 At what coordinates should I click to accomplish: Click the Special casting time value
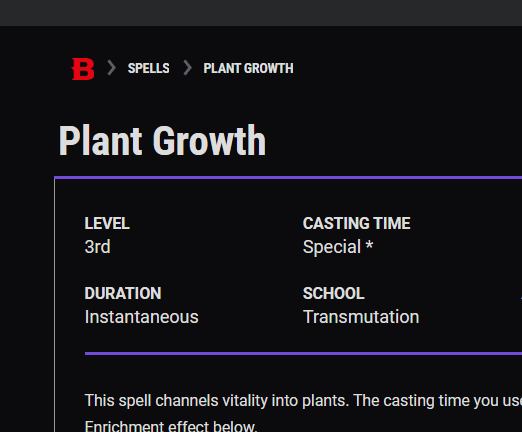pyautogui.click(x=332, y=247)
